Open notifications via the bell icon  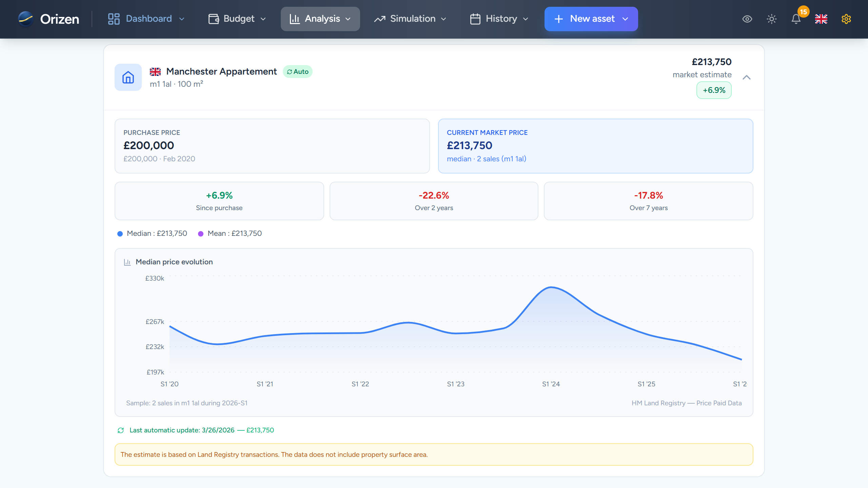coord(796,20)
